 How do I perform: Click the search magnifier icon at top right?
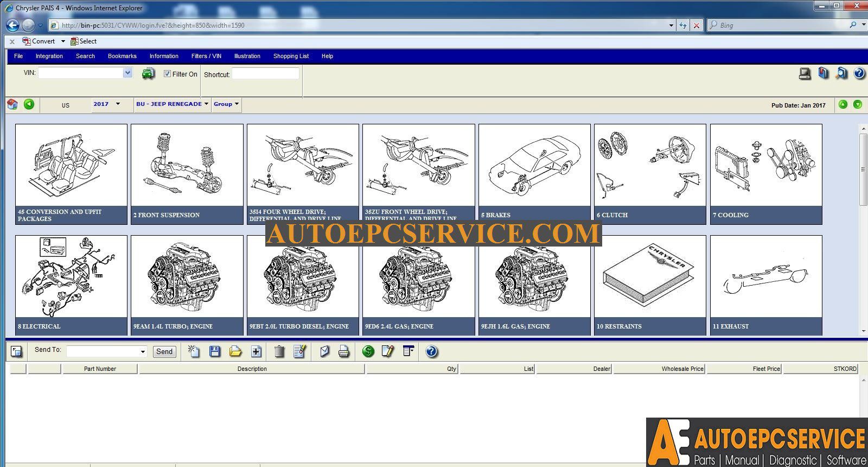tap(841, 73)
